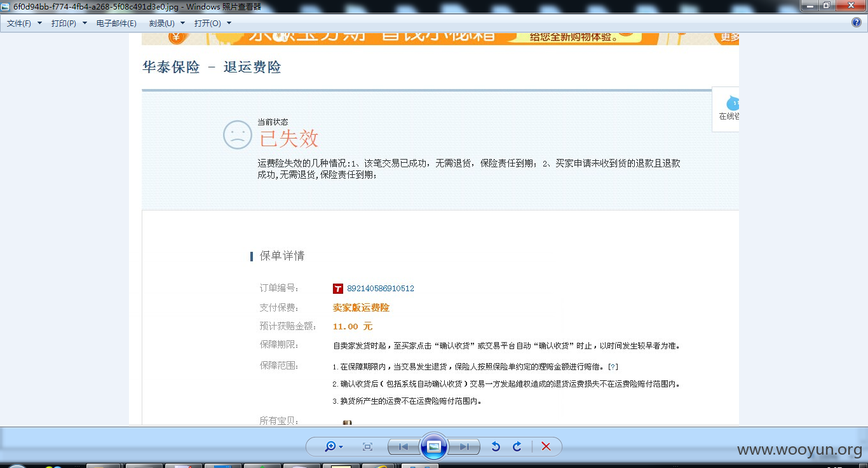This screenshot has height=468, width=868.
Task: Expand the dropdown arrow next to 刻录(U)
Action: click(182, 23)
